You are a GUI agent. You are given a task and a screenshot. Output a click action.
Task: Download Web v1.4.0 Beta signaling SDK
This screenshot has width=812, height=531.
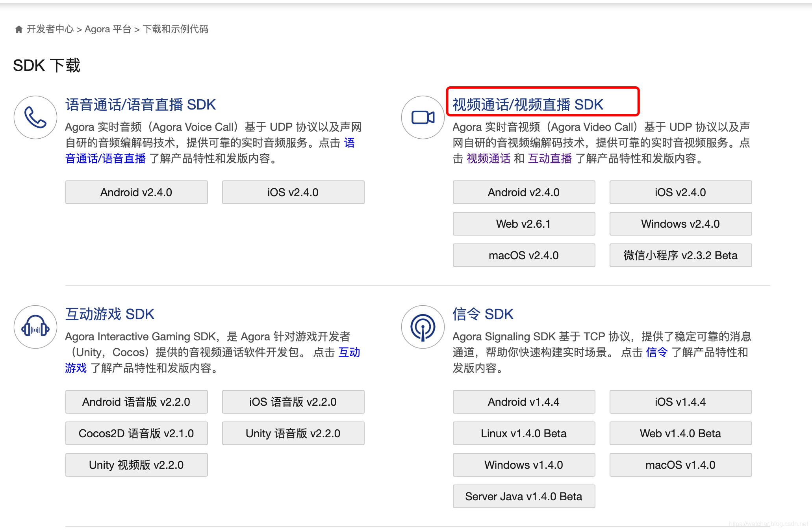click(680, 433)
